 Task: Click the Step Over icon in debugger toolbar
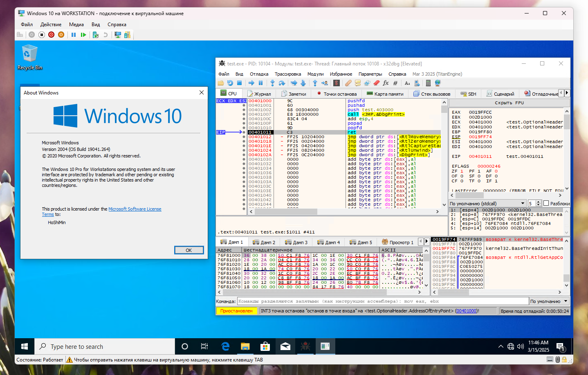click(282, 83)
